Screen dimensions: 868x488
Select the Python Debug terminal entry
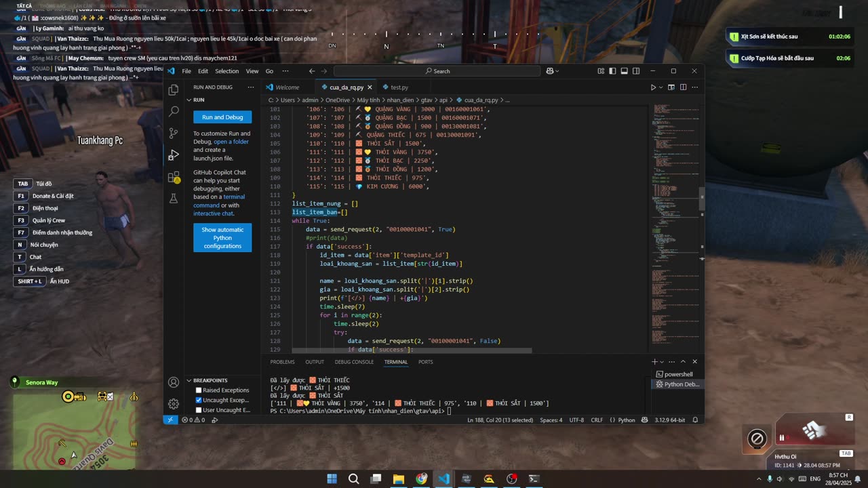point(677,384)
